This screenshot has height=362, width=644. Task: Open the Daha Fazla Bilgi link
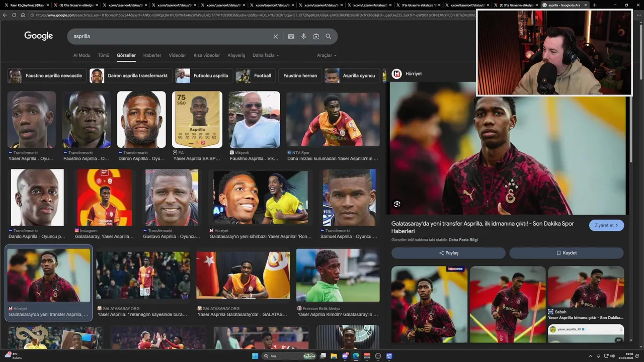click(x=463, y=240)
